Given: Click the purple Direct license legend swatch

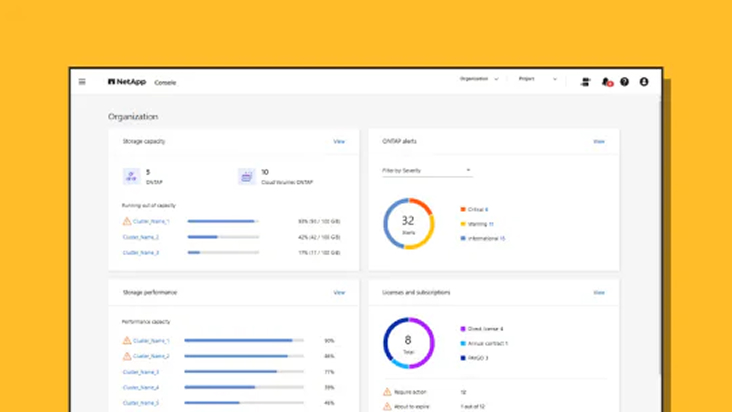Looking at the screenshot, I should pos(463,329).
